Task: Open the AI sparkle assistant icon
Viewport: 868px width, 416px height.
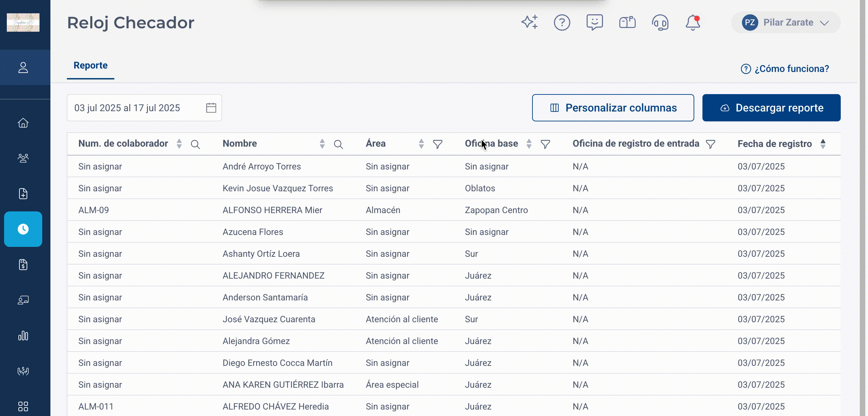Action: 529,23
